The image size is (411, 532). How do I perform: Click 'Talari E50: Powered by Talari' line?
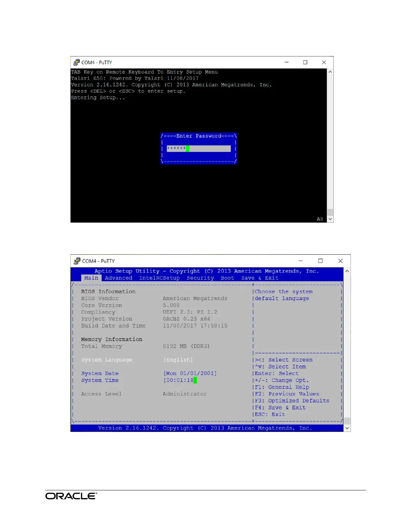click(135, 78)
